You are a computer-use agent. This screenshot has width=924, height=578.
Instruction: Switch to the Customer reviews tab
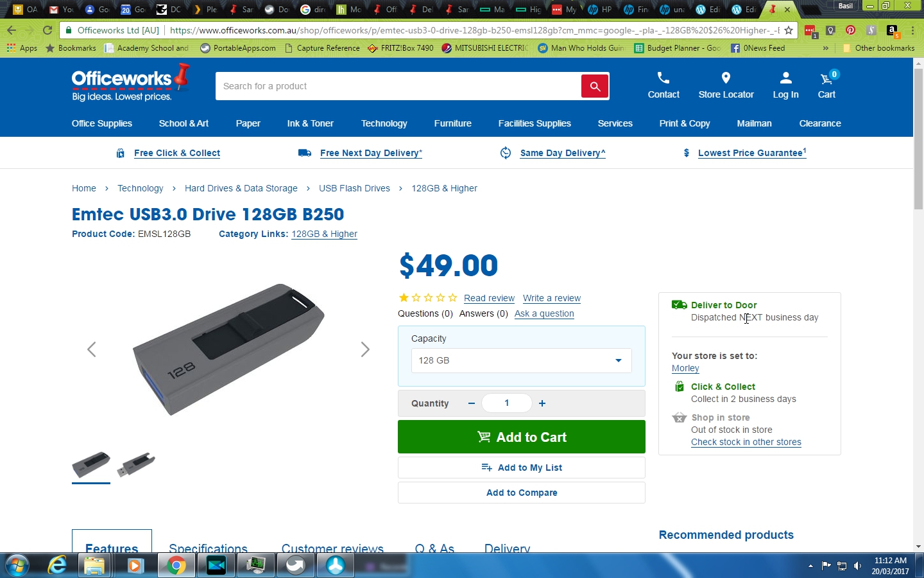(332, 547)
